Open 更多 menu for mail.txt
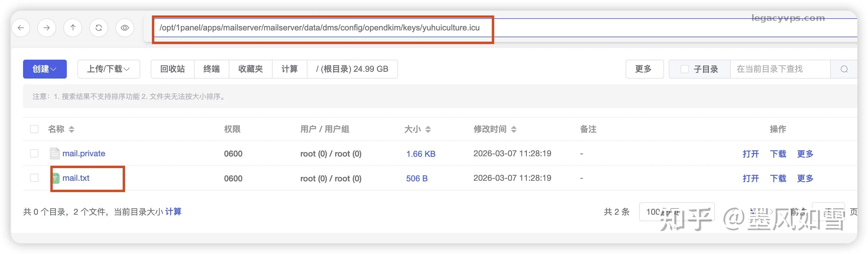Image resolution: width=868 pixels, height=254 pixels. 805,179
